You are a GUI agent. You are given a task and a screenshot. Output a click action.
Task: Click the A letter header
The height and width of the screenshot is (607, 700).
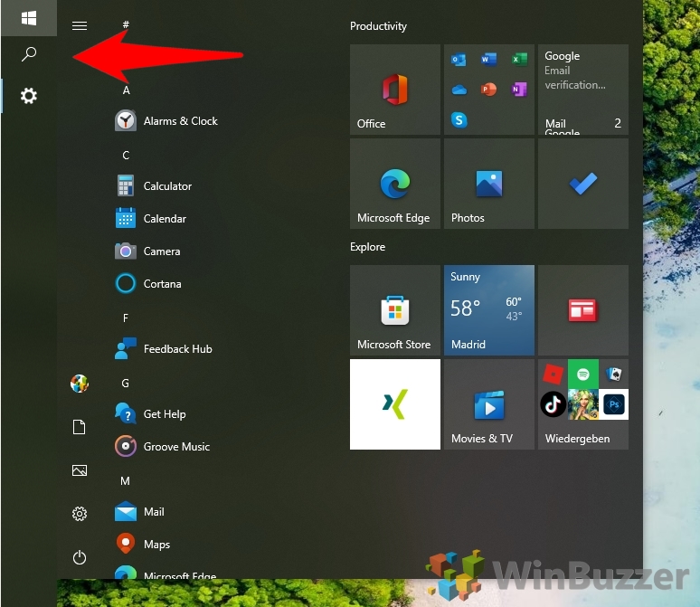[x=127, y=90]
